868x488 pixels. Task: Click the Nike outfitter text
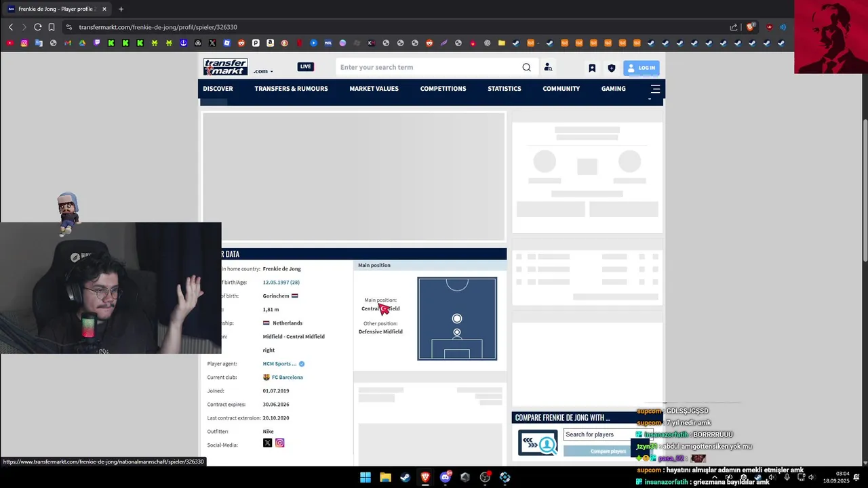[x=268, y=431]
